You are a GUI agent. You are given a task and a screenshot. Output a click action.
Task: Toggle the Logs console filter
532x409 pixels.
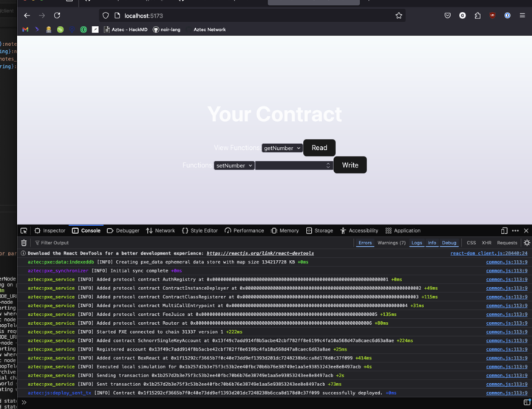click(x=417, y=243)
